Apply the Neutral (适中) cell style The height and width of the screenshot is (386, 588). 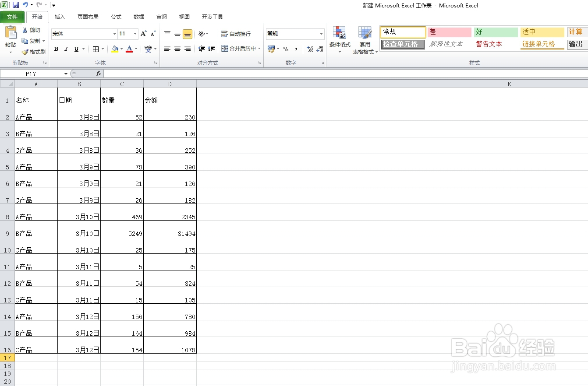coord(542,32)
